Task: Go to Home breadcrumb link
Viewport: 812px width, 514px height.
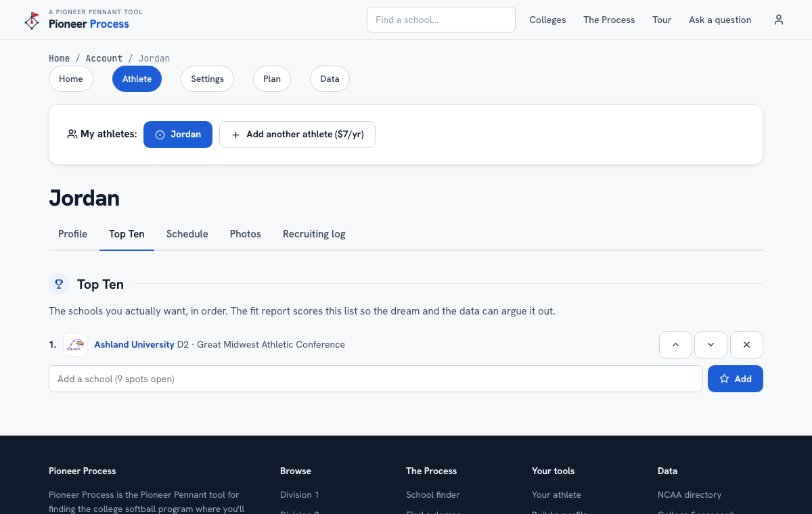Action: click(59, 58)
